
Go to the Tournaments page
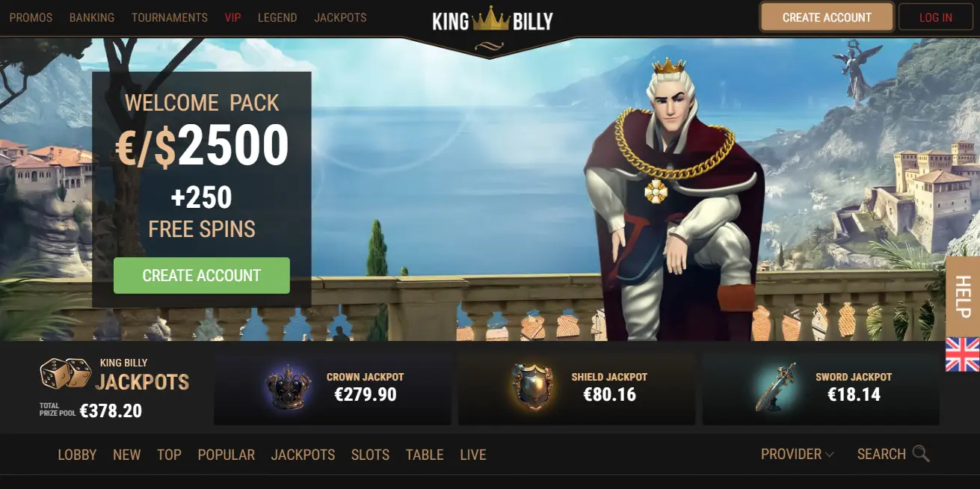170,17
